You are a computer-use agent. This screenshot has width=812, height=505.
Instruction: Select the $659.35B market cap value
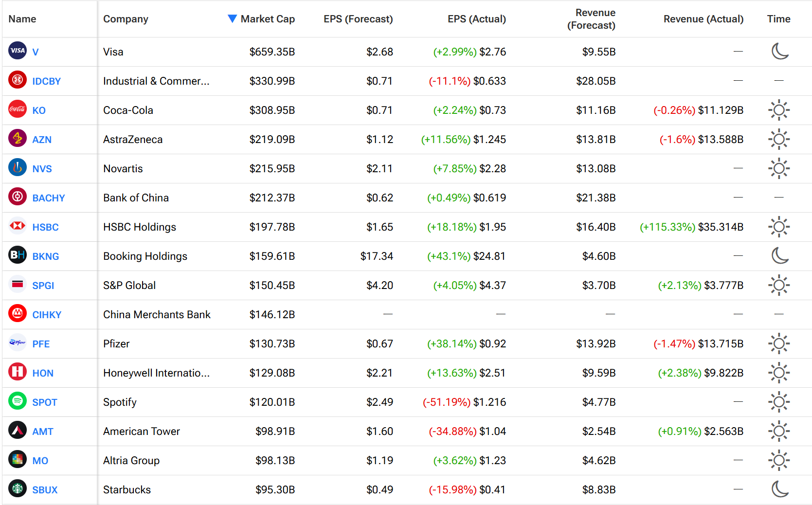pyautogui.click(x=272, y=52)
